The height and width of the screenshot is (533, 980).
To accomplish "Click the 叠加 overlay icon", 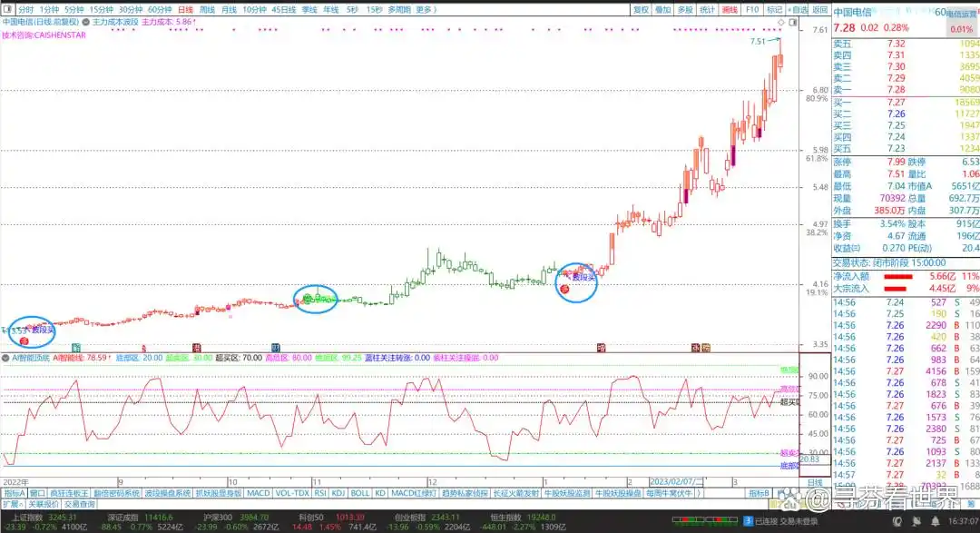I will tap(661, 8).
